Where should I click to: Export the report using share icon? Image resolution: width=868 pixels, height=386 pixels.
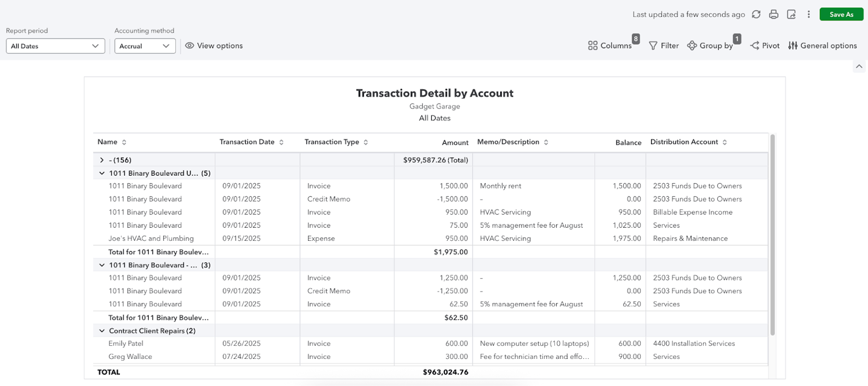[x=791, y=14]
